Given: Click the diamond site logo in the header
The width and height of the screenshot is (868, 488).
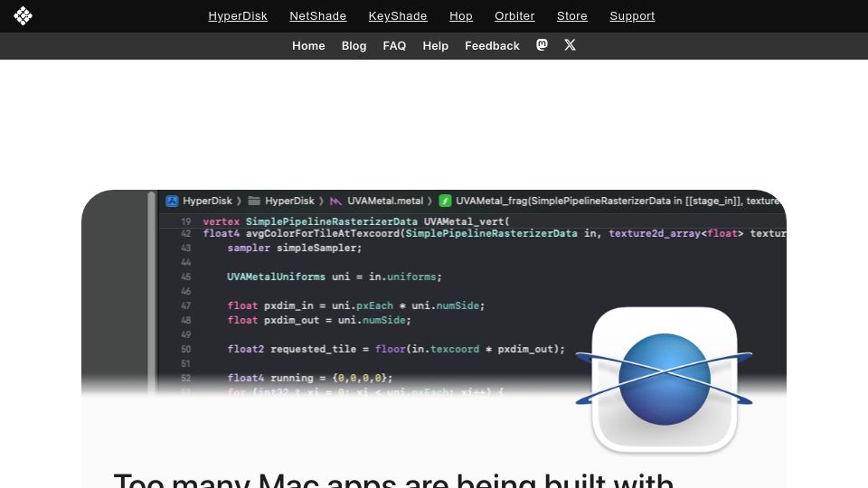Looking at the screenshot, I should (23, 15).
